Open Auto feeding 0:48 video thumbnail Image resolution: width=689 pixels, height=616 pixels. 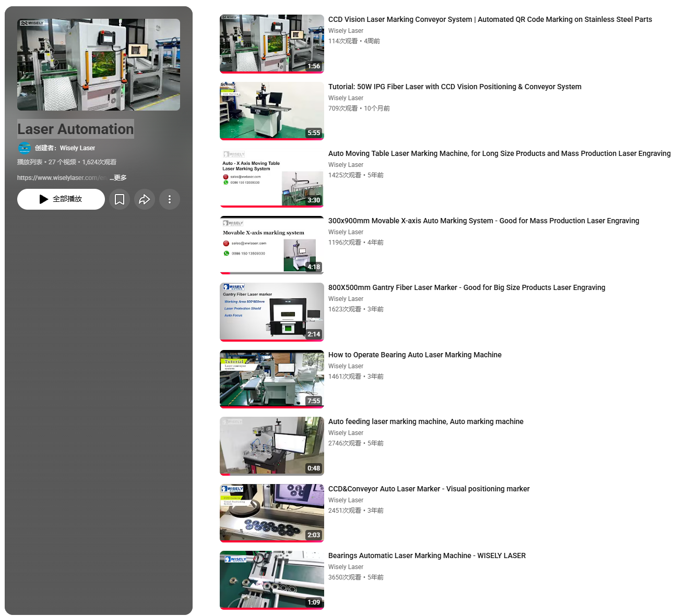(272, 446)
